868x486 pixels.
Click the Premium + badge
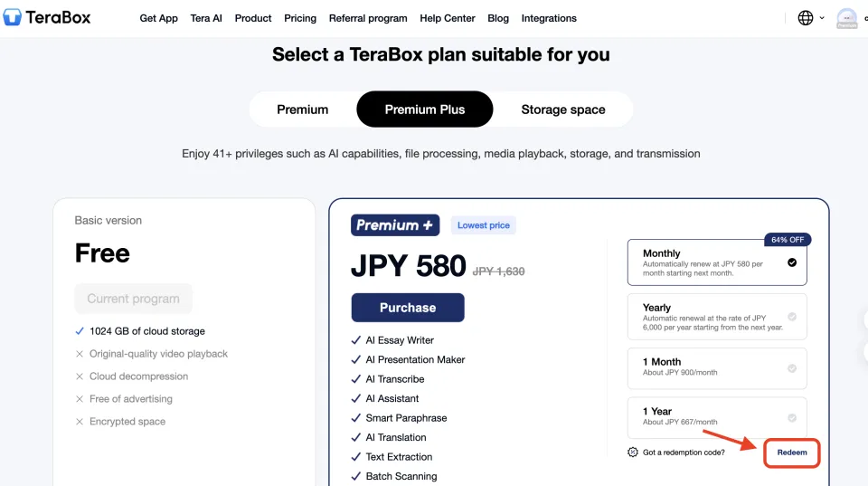[x=394, y=225]
